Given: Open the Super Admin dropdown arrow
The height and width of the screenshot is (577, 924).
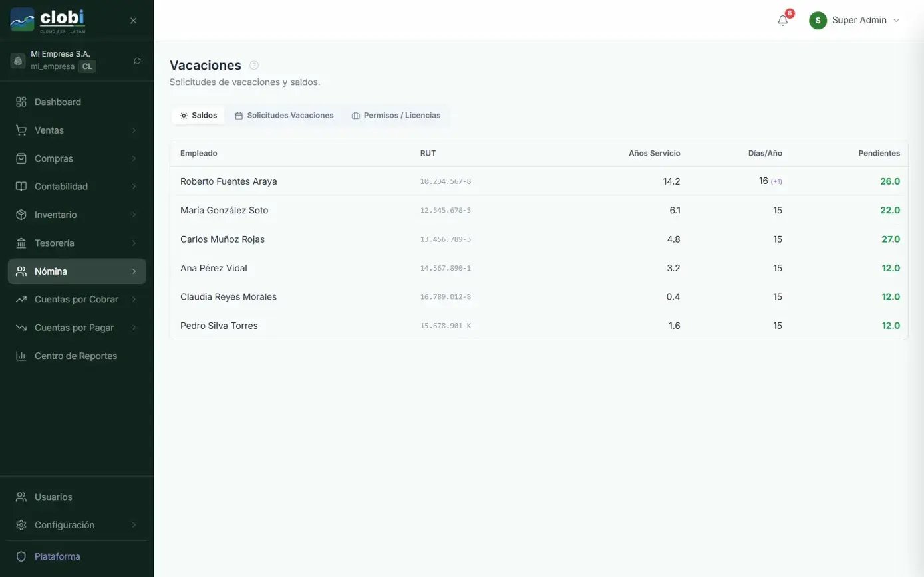Looking at the screenshot, I should (x=896, y=21).
